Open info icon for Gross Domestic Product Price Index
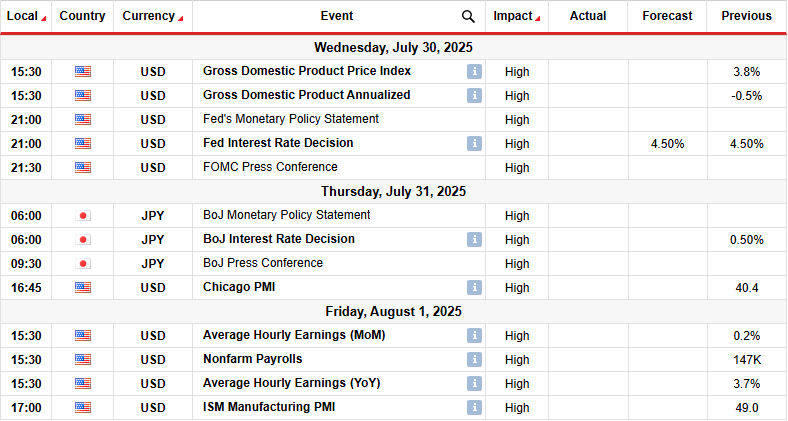 pos(474,72)
